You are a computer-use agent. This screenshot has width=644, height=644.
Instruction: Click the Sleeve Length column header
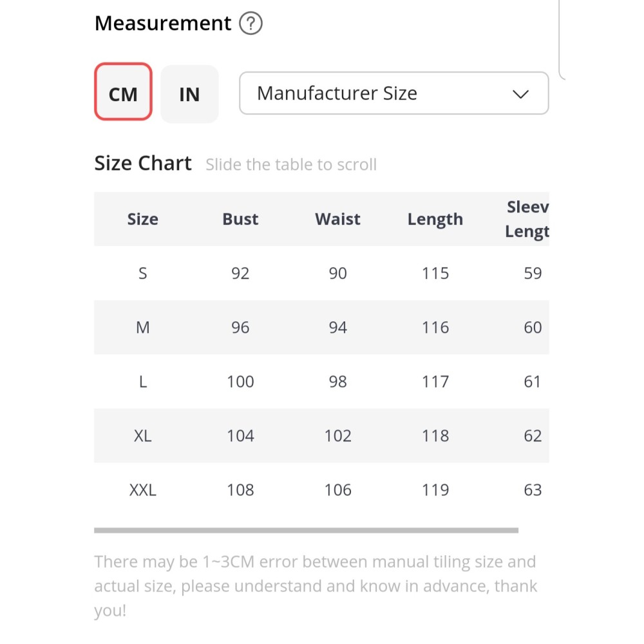click(x=527, y=219)
